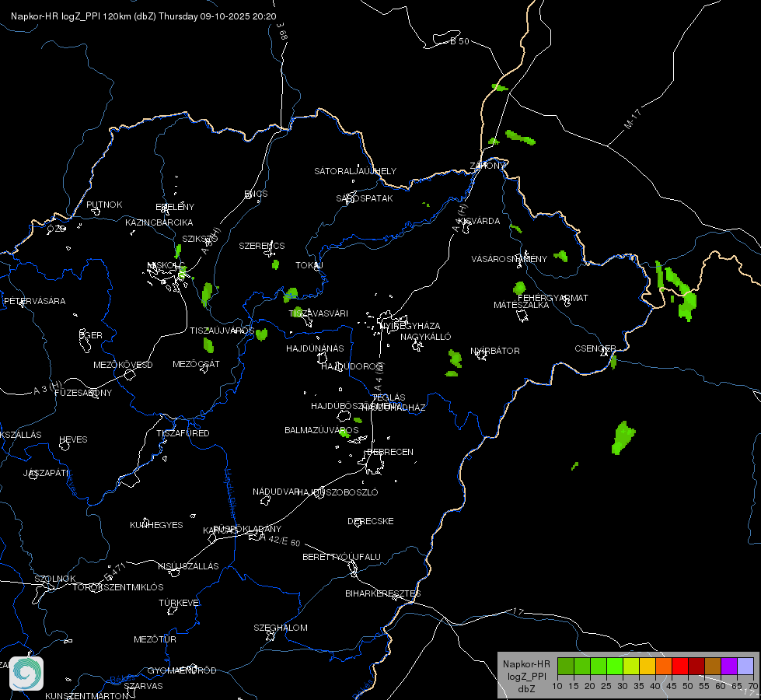Click the VÁSÁROSNAMÉNY city label
Screen dimensions: 761x700
click(x=509, y=259)
